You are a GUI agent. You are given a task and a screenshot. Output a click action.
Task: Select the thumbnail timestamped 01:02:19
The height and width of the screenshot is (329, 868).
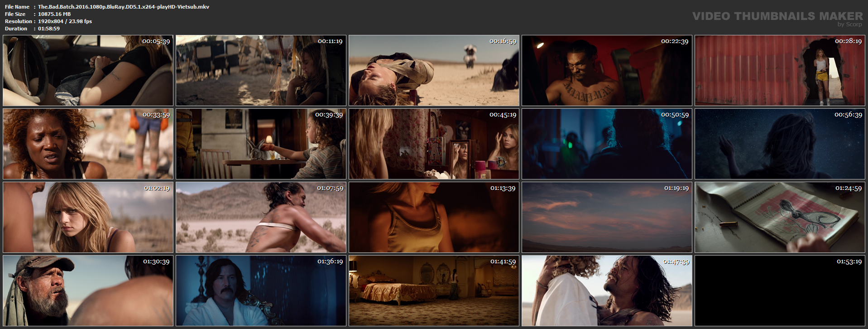88,218
